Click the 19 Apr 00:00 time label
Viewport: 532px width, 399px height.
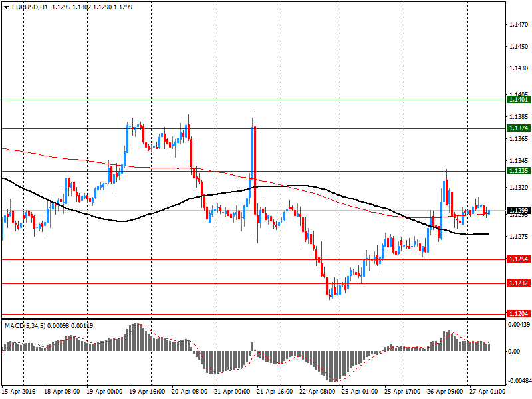pos(104,392)
